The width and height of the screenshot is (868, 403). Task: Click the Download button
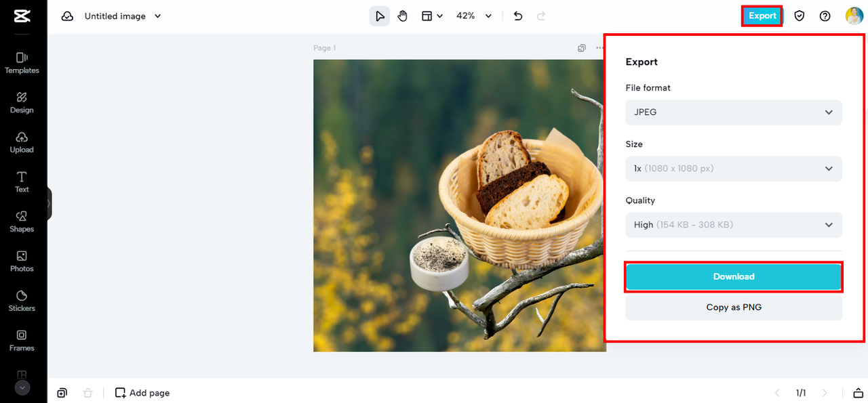point(734,277)
